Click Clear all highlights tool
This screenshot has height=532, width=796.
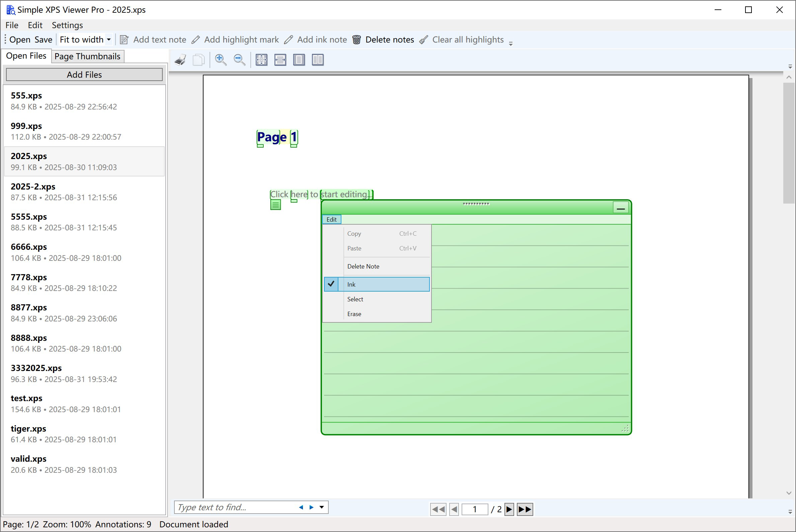(462, 40)
